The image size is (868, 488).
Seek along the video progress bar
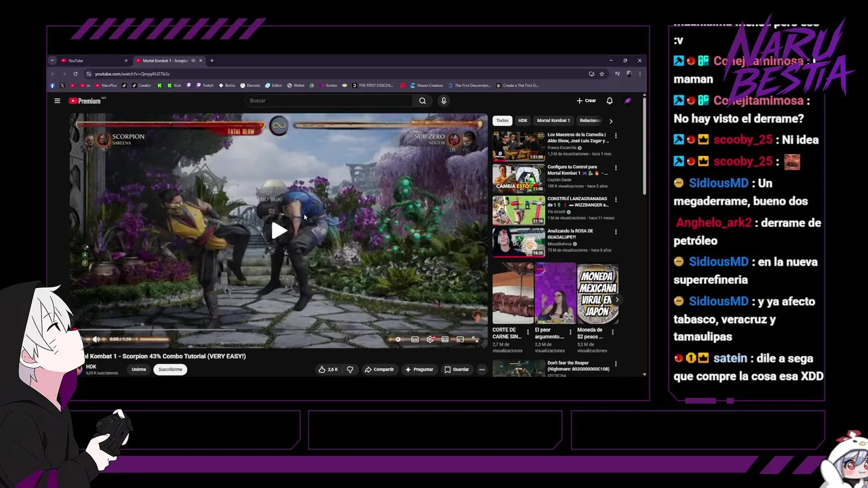pos(279,331)
